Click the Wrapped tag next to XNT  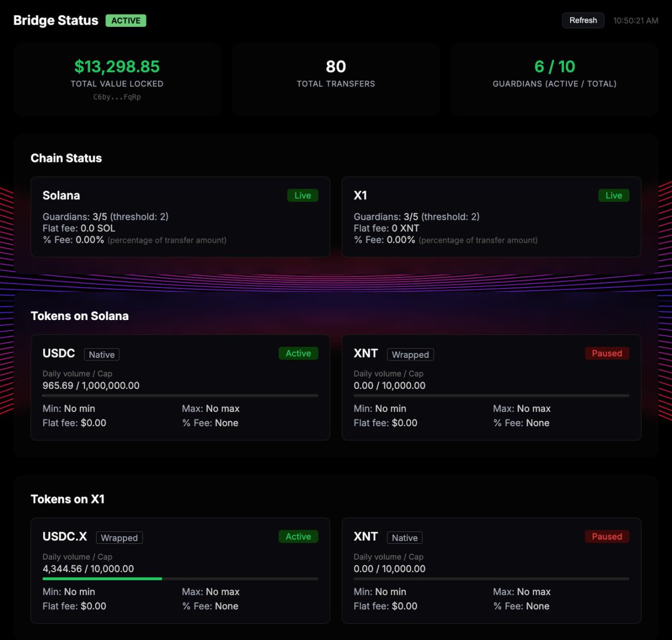point(410,354)
